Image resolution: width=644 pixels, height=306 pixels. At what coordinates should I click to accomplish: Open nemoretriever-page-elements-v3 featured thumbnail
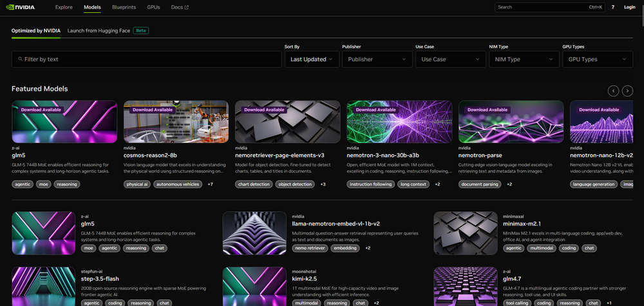click(x=287, y=122)
